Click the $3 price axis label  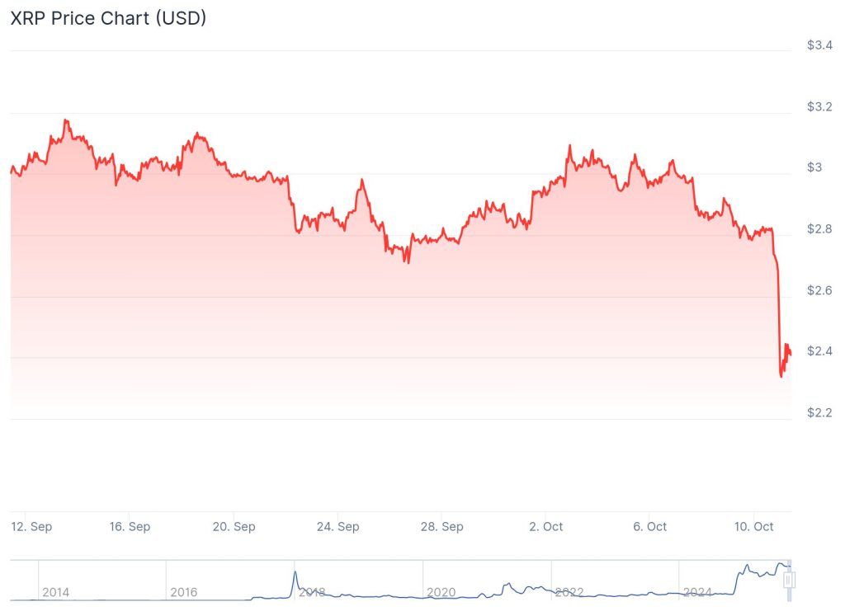point(815,167)
